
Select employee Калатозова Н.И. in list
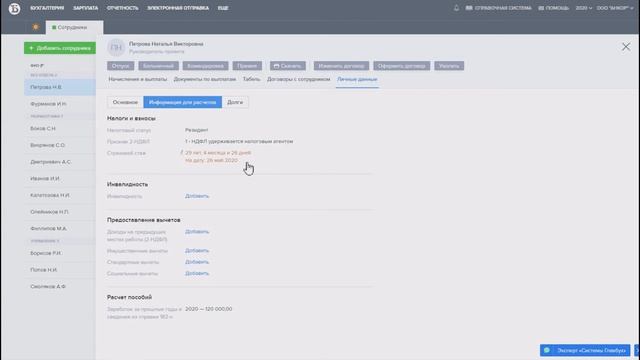(60, 196)
